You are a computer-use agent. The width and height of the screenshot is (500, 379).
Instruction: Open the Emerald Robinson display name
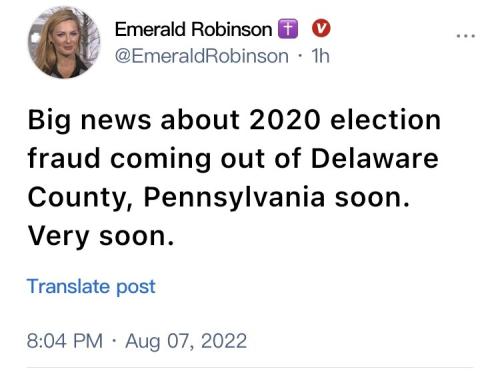193,29
